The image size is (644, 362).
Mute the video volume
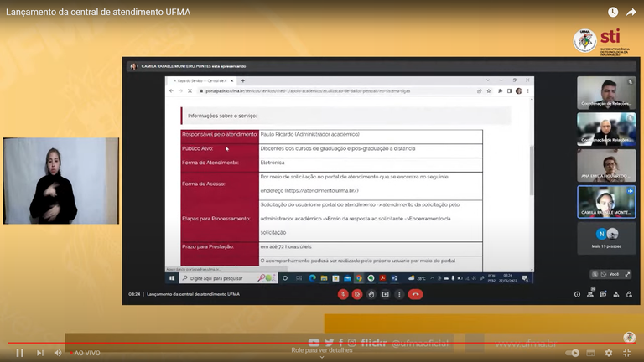(x=59, y=353)
